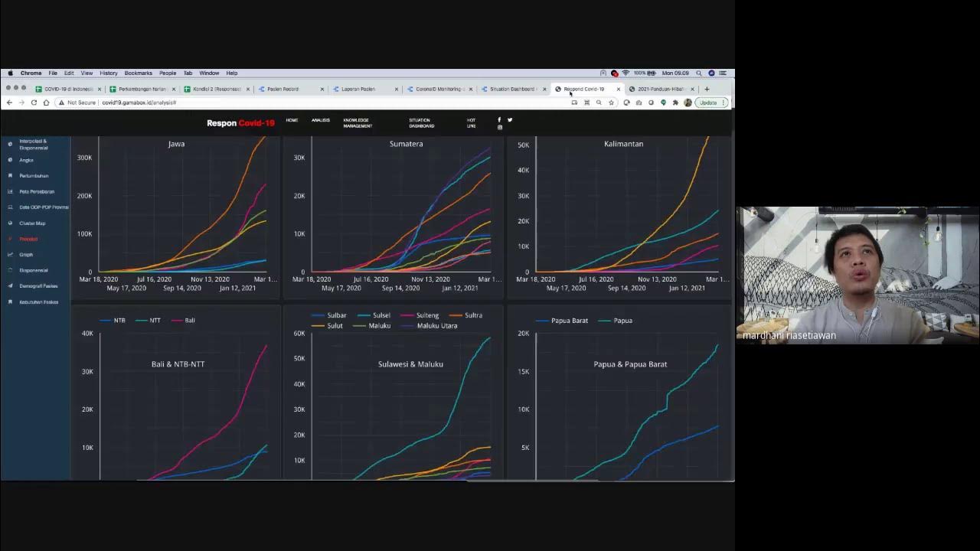Toggle the Papua legend entry
980x551 pixels.
coord(616,320)
